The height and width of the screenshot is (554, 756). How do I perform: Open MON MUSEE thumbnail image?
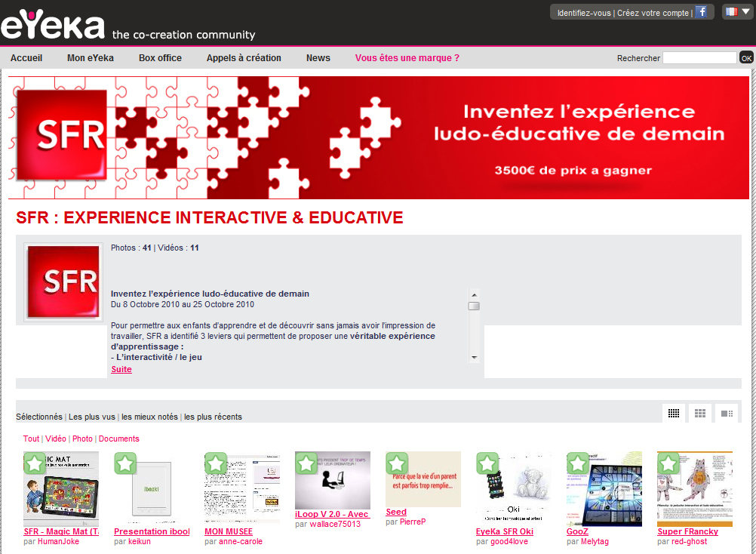pyautogui.click(x=242, y=489)
